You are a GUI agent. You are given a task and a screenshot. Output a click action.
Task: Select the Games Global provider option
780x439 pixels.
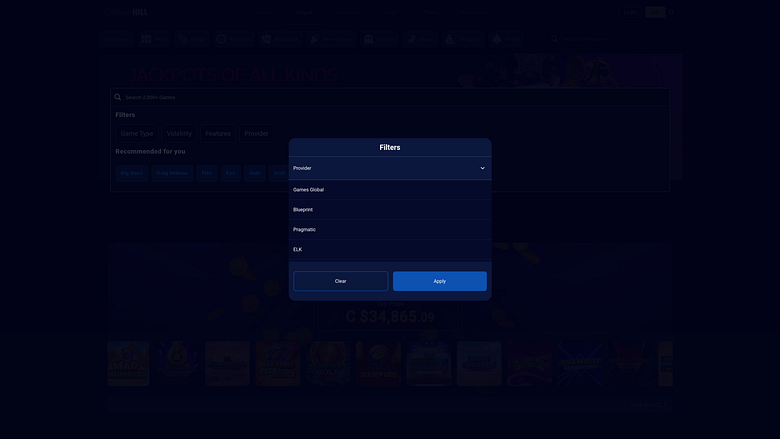coord(390,190)
